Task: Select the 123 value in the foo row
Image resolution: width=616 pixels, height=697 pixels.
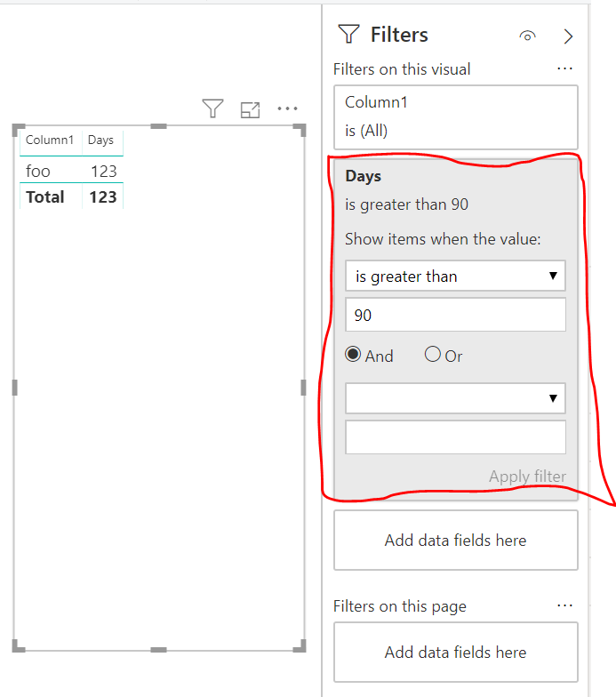Action: 103,172
